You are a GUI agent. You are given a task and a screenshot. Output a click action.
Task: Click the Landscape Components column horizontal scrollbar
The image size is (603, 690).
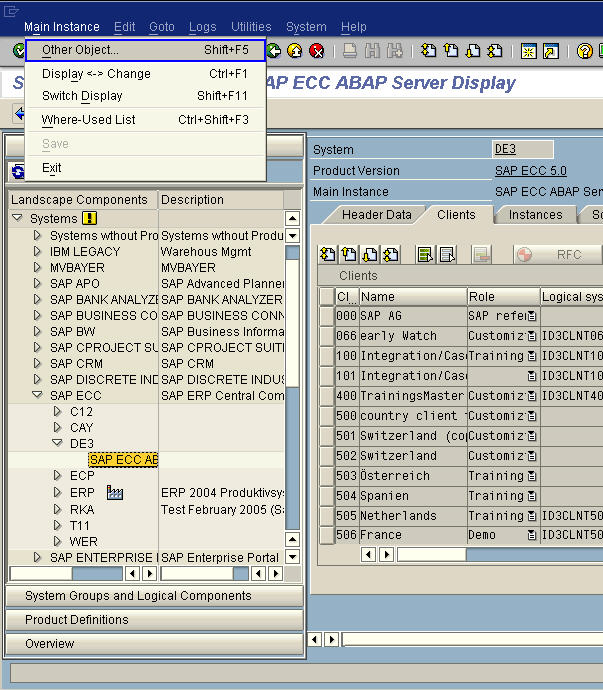coord(66,574)
